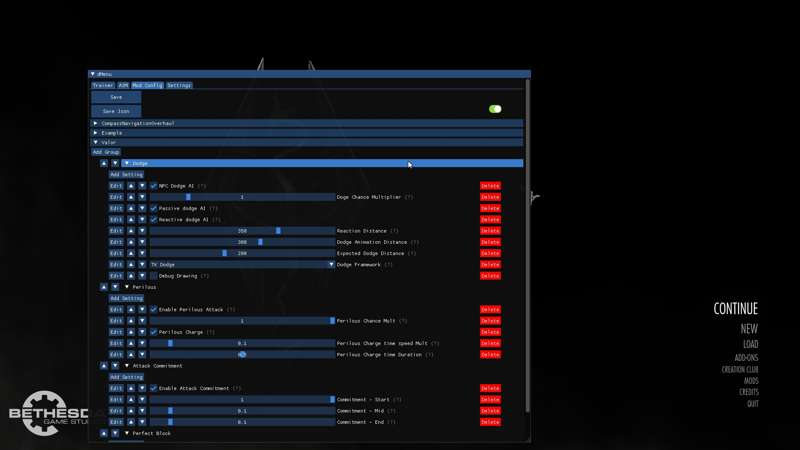Adjust Perilous Charge time speed Mult slider
This screenshot has width=800, height=450.
242,343
